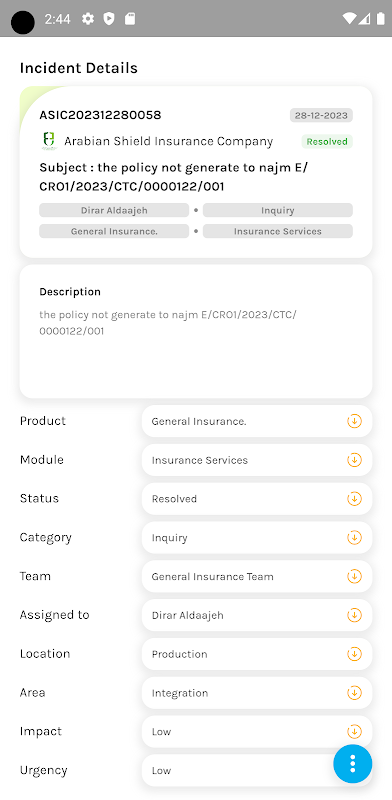Image resolution: width=392 pixels, height=800 pixels.
Task: Click the arrow icon beside Dirar Aldaajeh field
Action: (354, 615)
